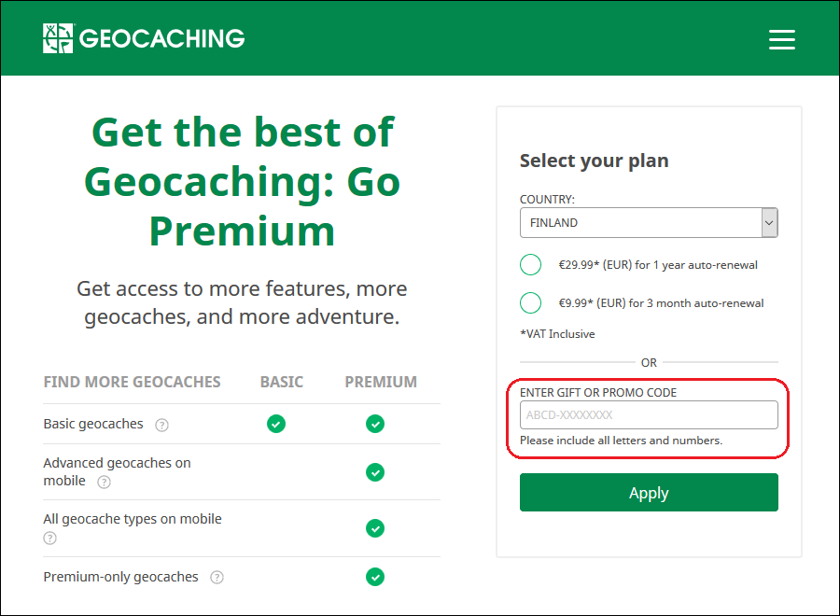Click Premium checkmark for Basic geocaches row

[x=375, y=424]
